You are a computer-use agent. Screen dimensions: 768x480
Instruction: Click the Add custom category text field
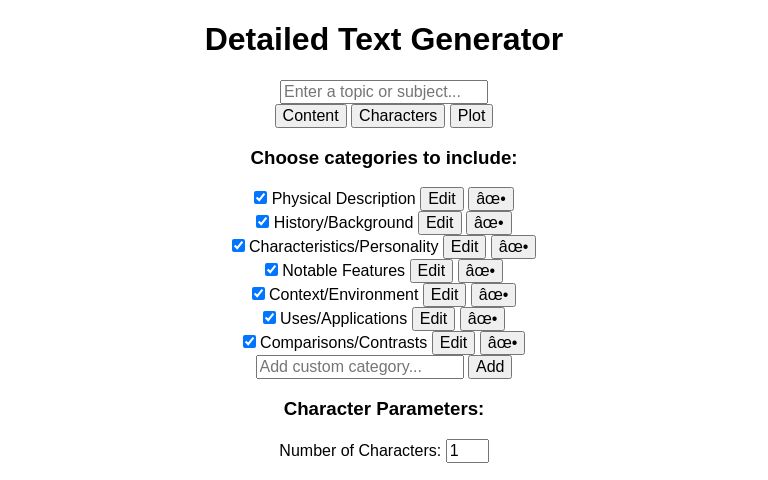click(x=360, y=367)
